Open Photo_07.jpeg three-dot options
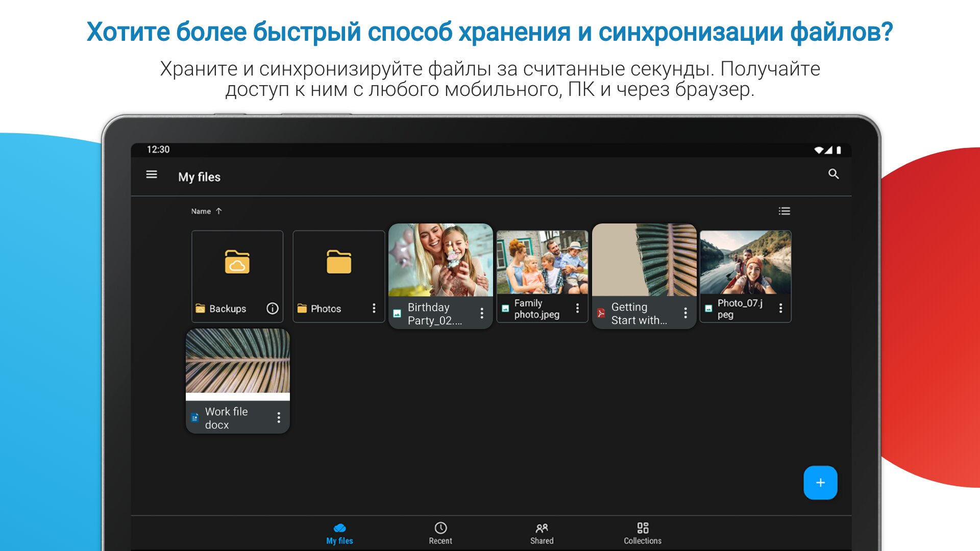980x551 pixels. 780,309
